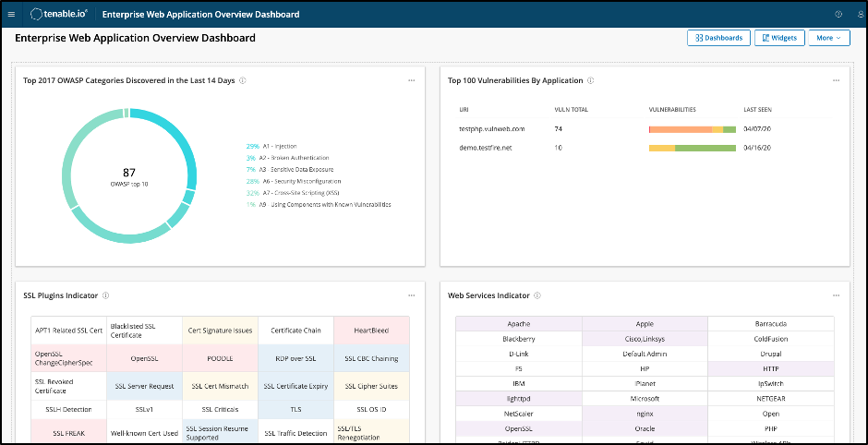Click the tenable.io logo

tap(59, 15)
